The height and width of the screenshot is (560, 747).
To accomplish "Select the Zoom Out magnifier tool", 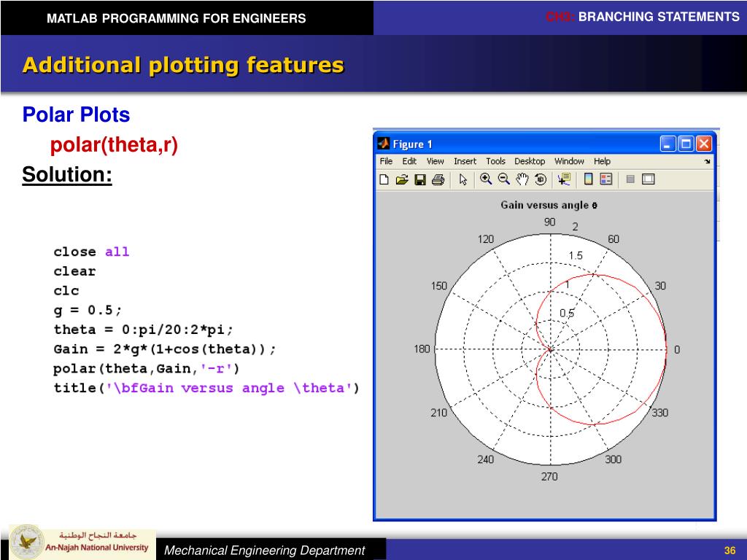I will (503, 179).
